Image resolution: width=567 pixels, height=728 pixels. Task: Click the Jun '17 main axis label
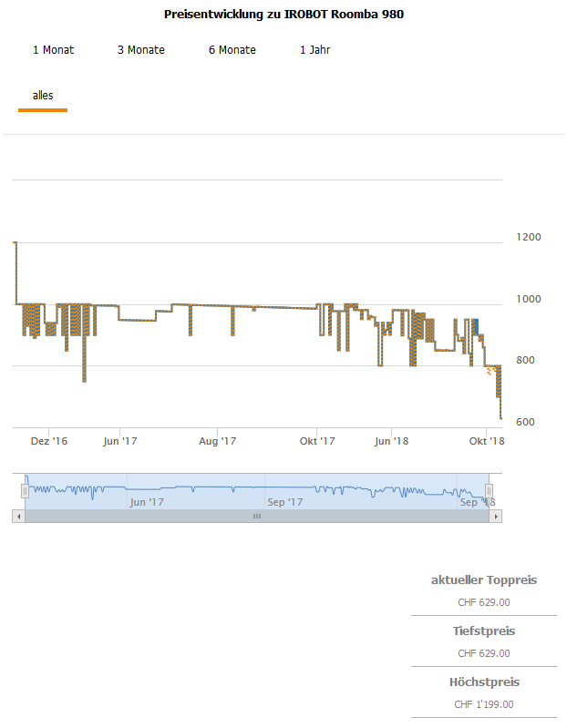pyautogui.click(x=119, y=441)
